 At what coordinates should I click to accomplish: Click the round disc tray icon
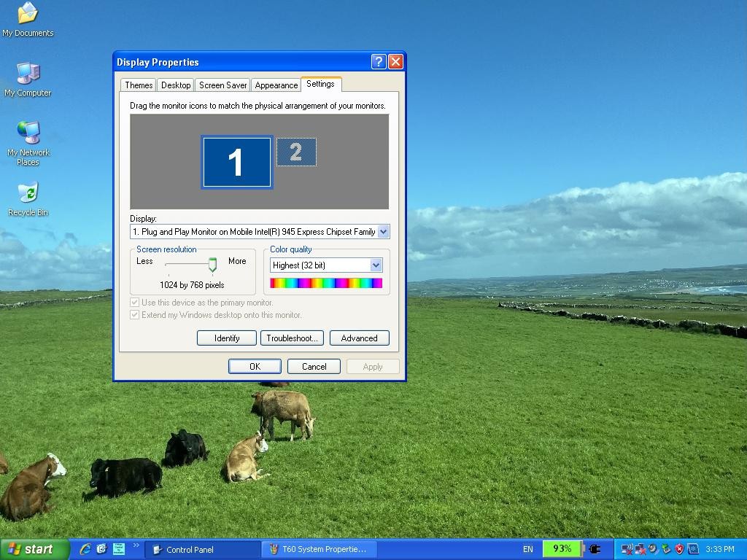click(653, 549)
